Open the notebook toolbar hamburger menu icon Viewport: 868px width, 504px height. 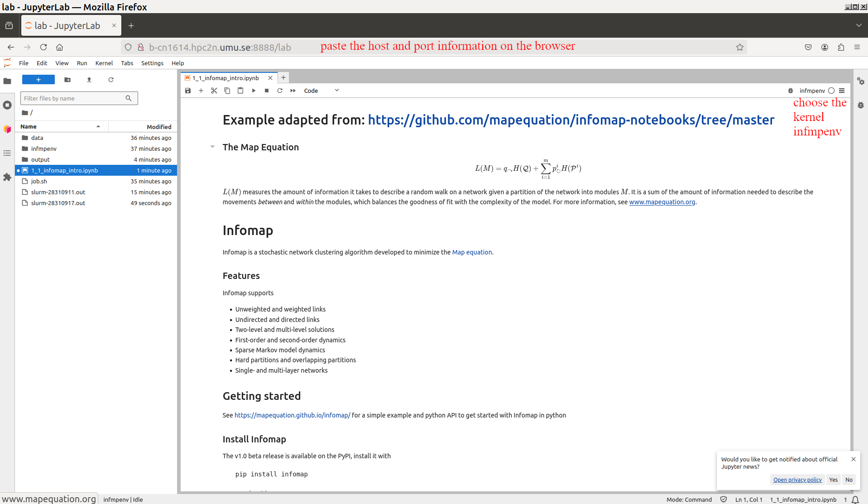coord(842,91)
